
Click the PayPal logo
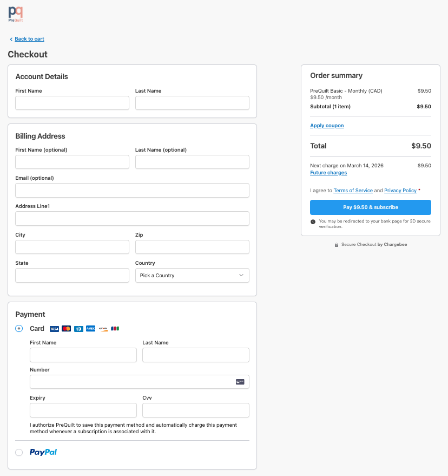pos(43,452)
